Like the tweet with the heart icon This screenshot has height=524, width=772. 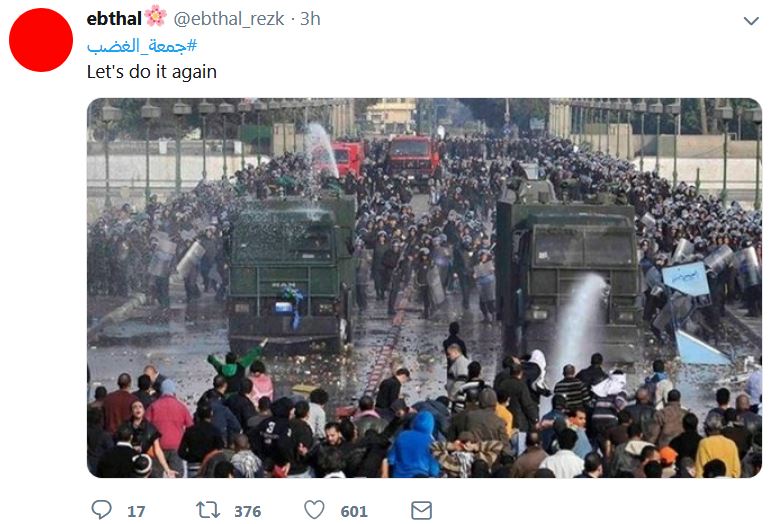pyautogui.click(x=314, y=510)
